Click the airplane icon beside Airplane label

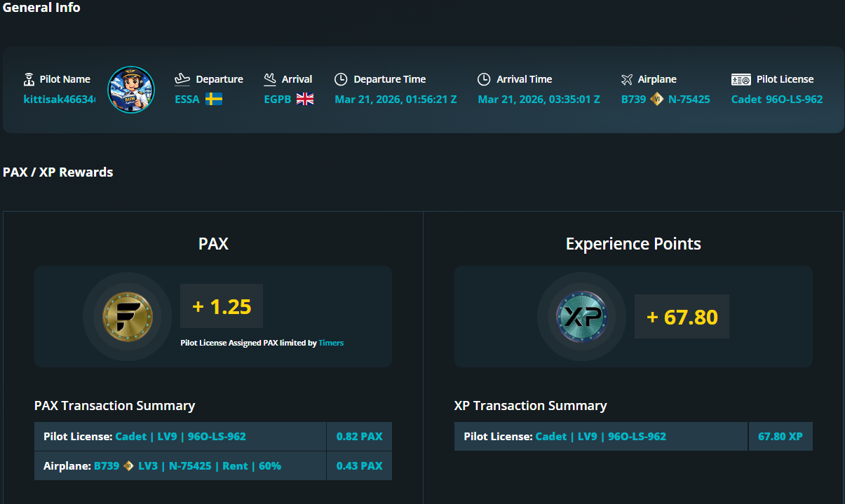pos(627,79)
